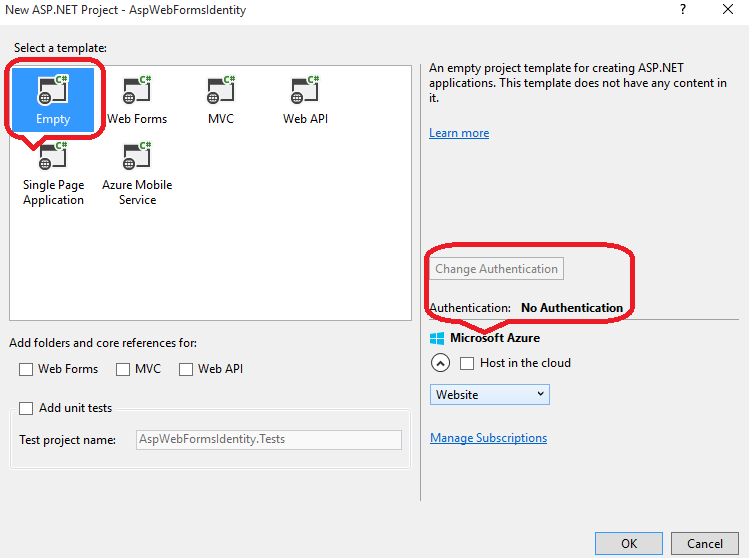
Task: Select Azure Mobile Service template icon
Action: 136,157
